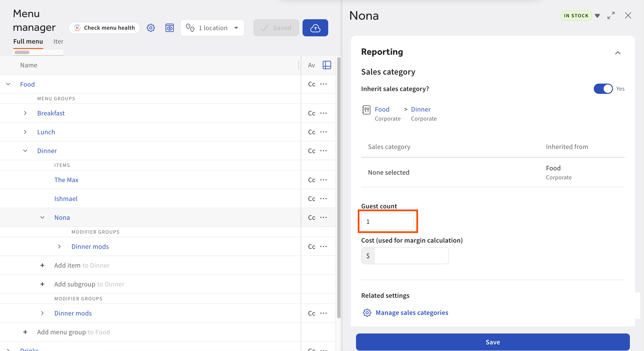Image resolution: width=644 pixels, height=351 pixels.
Task: Click the location pin icon in location selector
Action: [190, 28]
